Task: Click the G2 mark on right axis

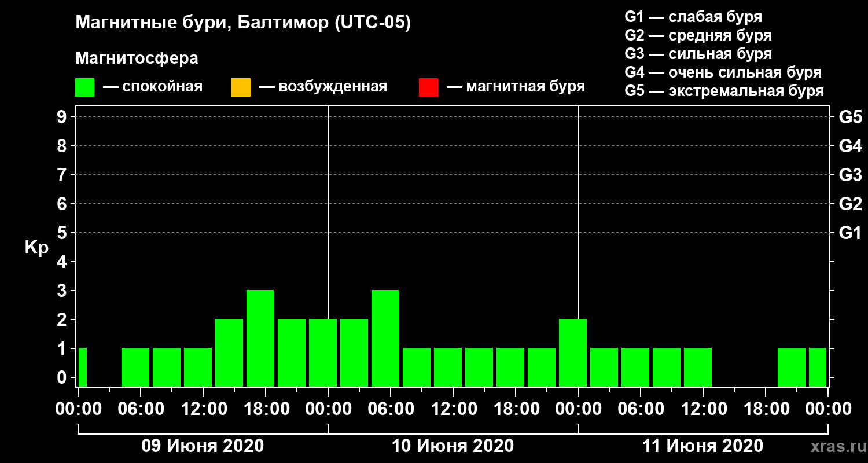Action: point(850,204)
